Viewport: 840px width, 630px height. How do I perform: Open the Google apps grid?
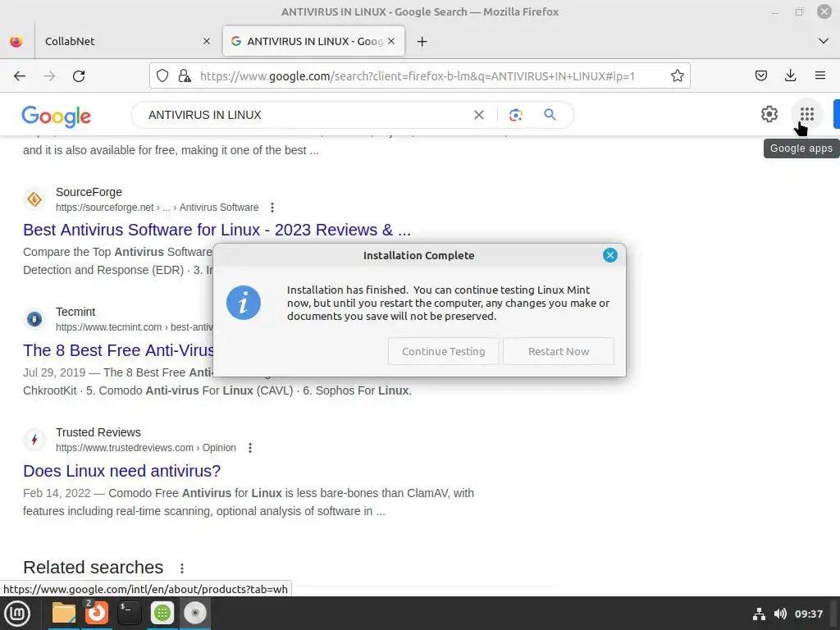807,114
